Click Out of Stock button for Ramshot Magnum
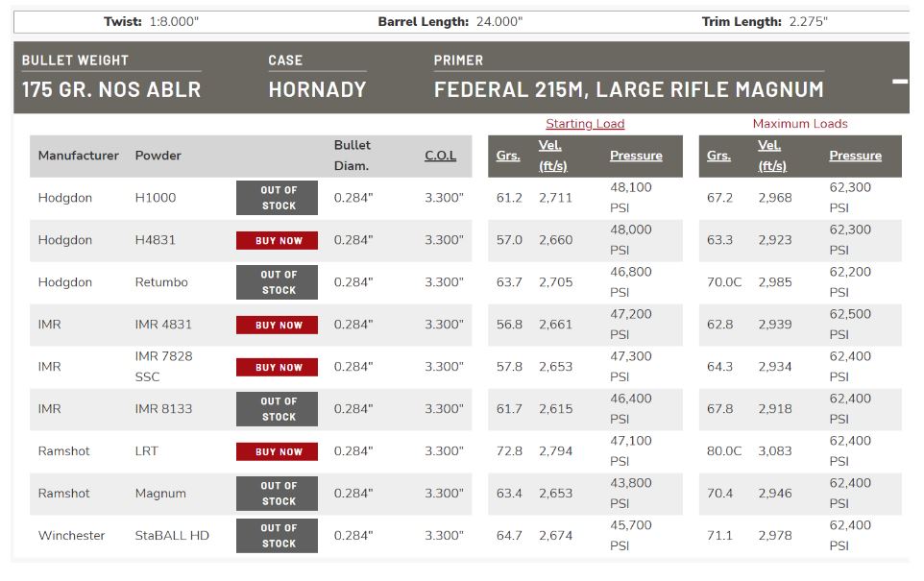 pyautogui.click(x=277, y=494)
